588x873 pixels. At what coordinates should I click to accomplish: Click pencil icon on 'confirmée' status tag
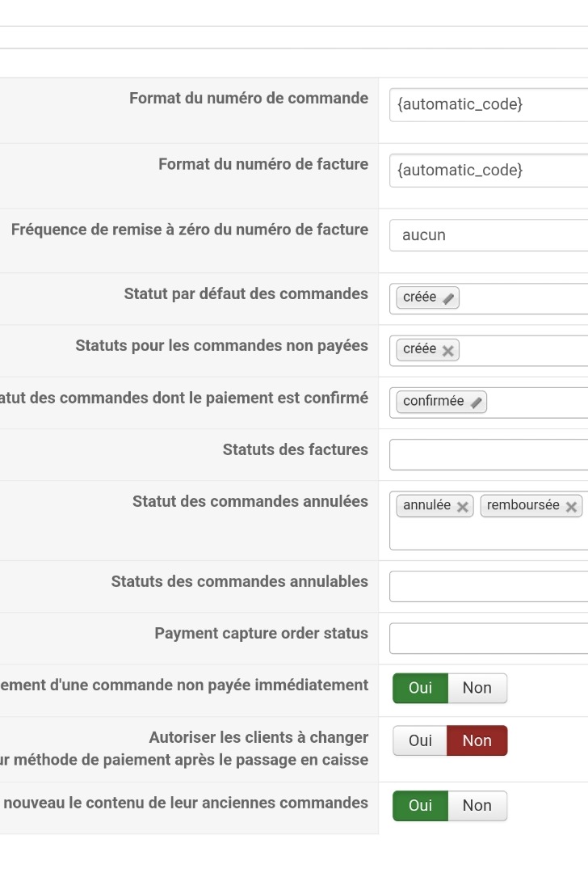pos(477,403)
